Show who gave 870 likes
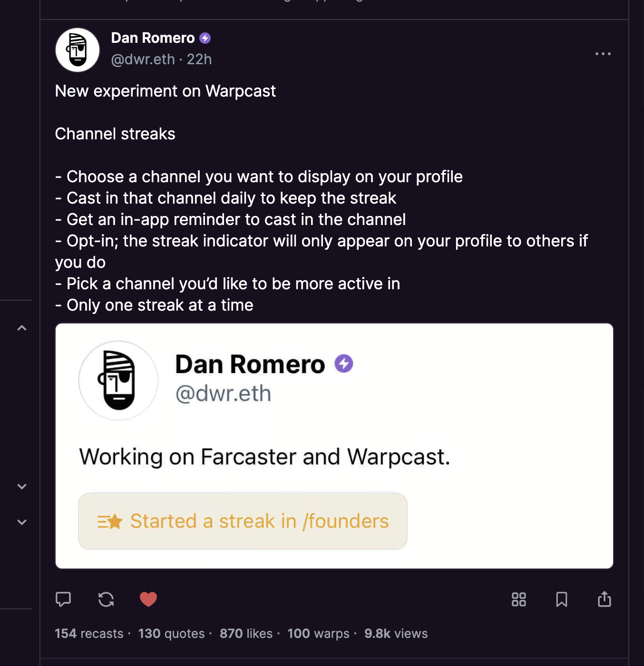Image resolution: width=644 pixels, height=666 pixels. (246, 634)
